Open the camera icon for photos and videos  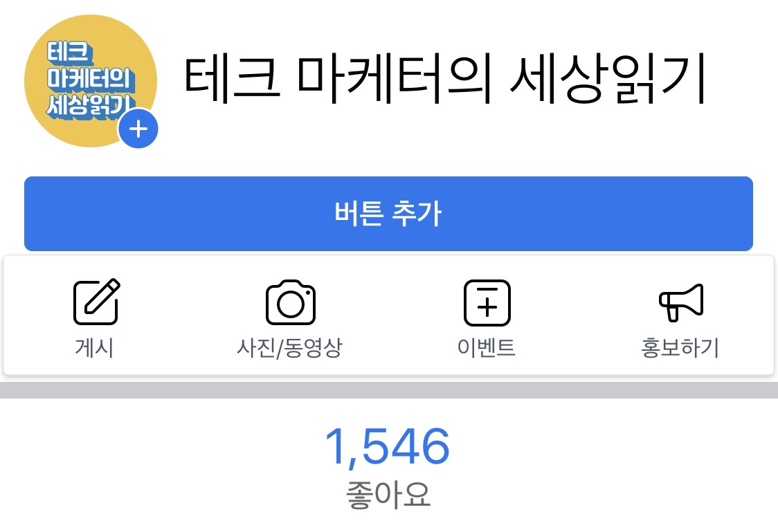[x=291, y=302]
